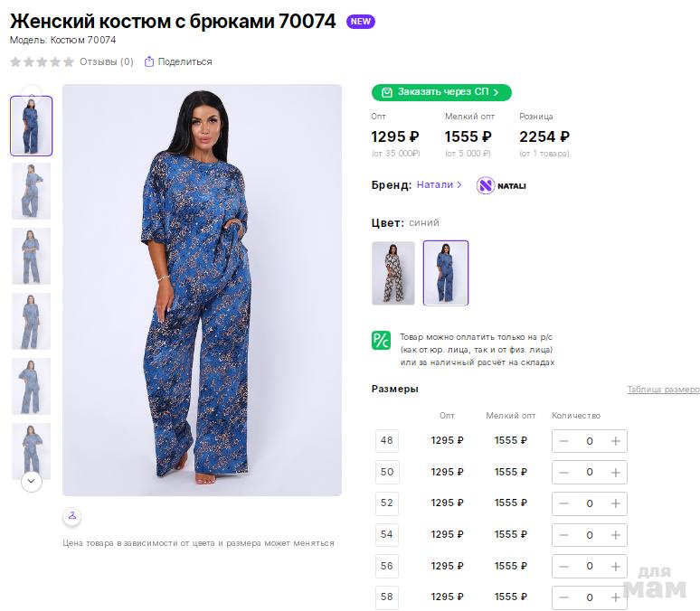
Task: Decrease quantity for size 58
Action: (x=563, y=597)
